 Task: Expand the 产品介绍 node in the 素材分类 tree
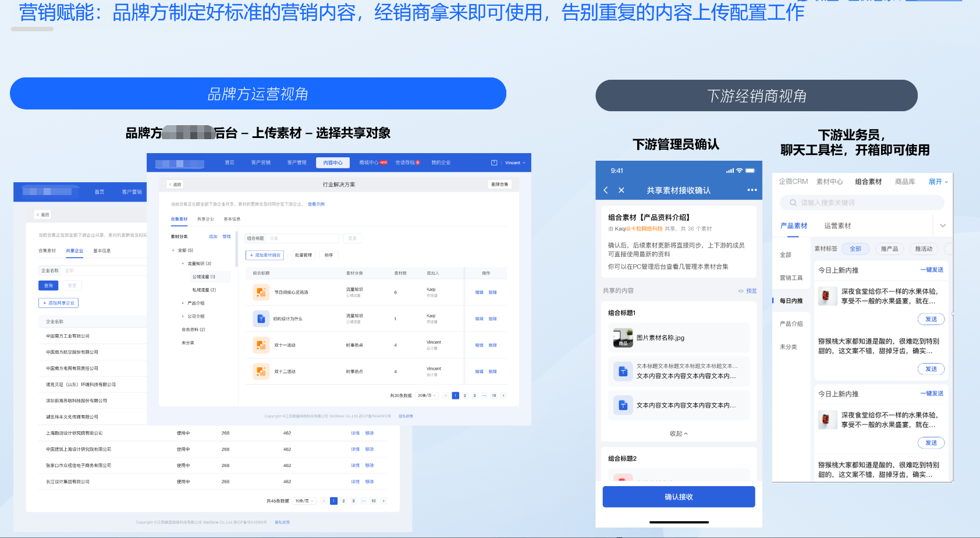click(183, 303)
